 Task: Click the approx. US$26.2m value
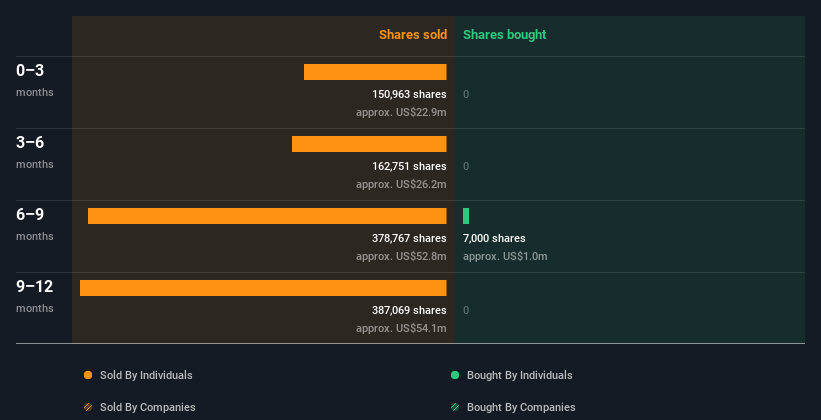(401, 184)
